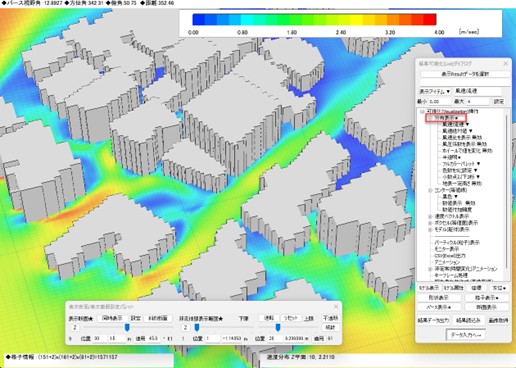Close the 表示断面 range palette
The width and height of the screenshot is (516, 368).
[x=336, y=306]
